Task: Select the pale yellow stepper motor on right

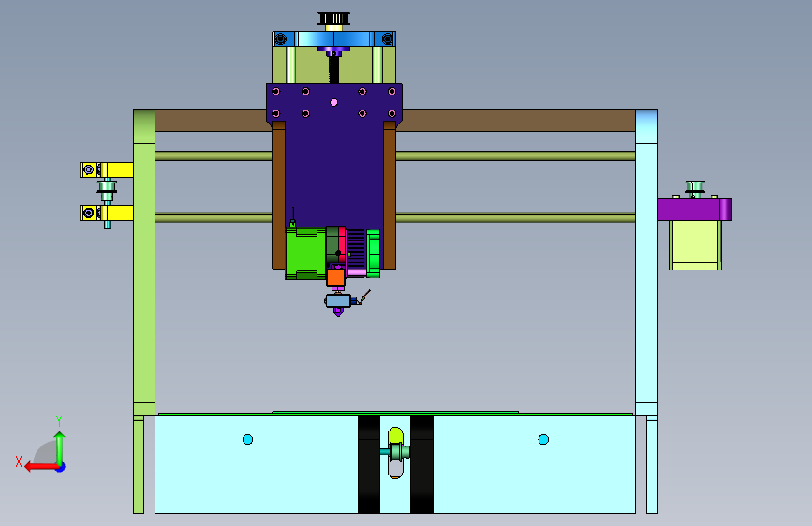Action: [x=695, y=245]
